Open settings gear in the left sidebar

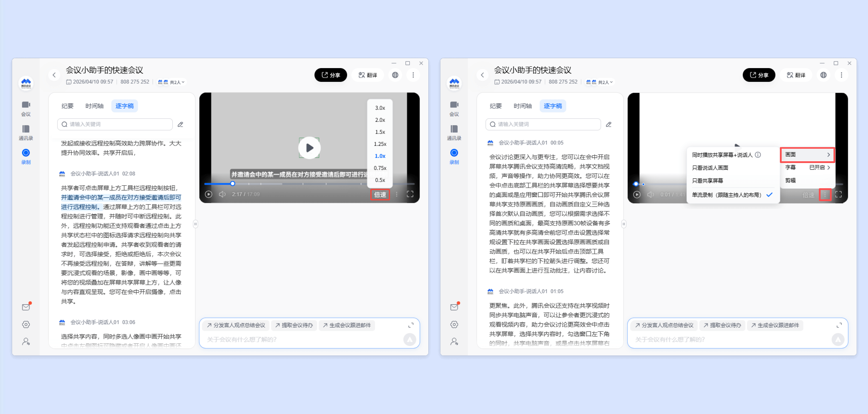[x=26, y=324]
